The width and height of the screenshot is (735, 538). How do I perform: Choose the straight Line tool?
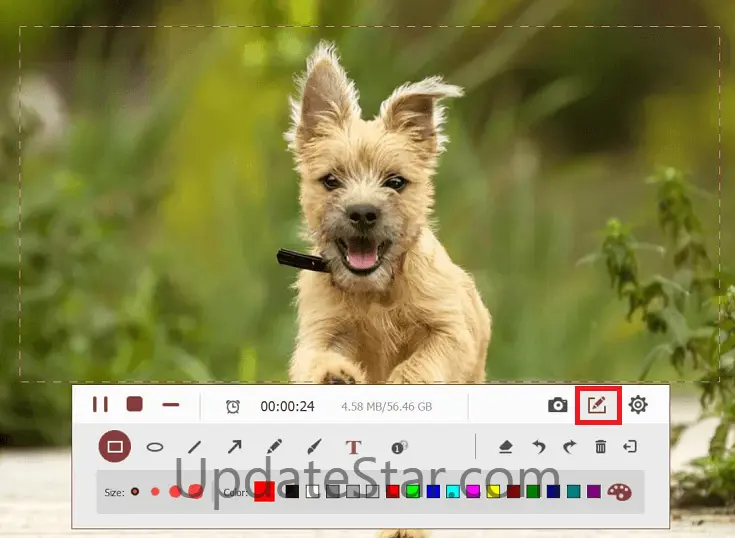click(x=195, y=447)
